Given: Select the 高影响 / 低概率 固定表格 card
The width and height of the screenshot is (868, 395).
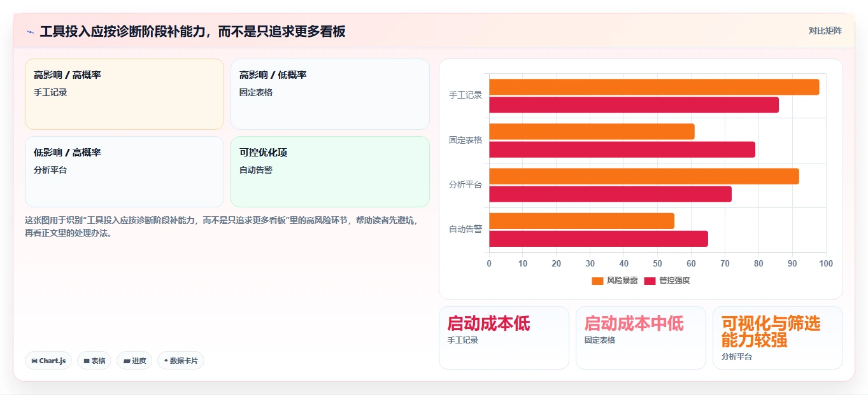Looking at the screenshot, I should 330,94.
